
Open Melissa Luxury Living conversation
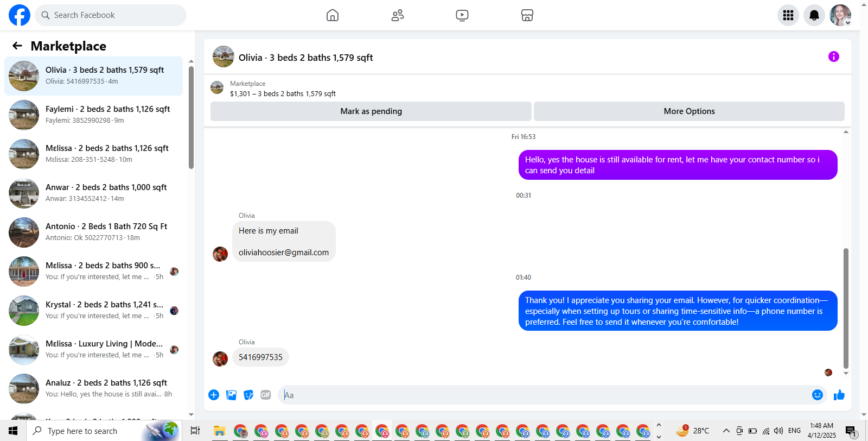pos(93,350)
